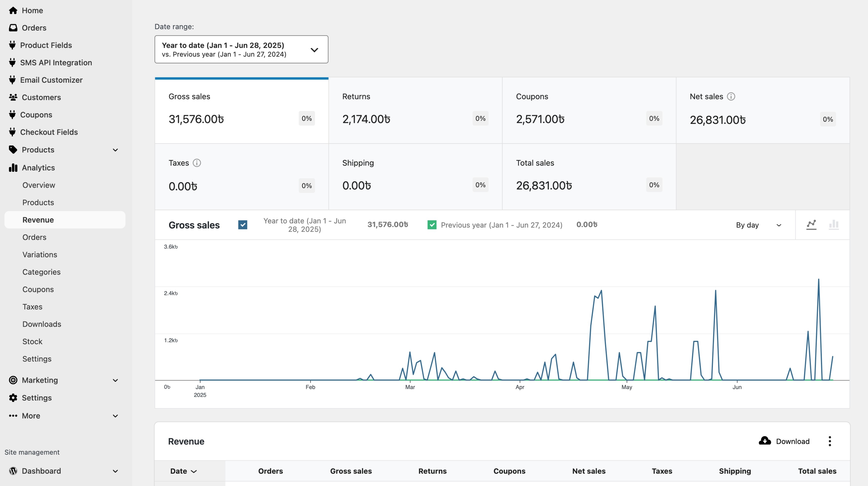Select the Total sales summary card
The image size is (868, 486).
click(x=589, y=177)
